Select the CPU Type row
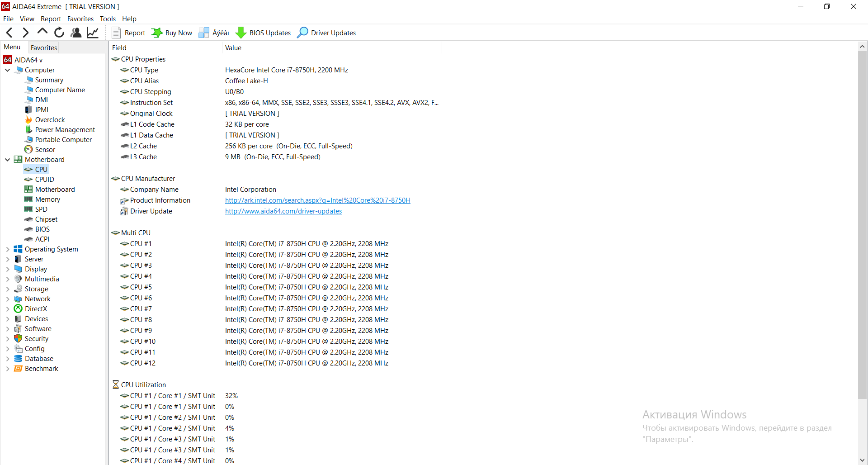Screen dimensions: 868x465 (276, 70)
